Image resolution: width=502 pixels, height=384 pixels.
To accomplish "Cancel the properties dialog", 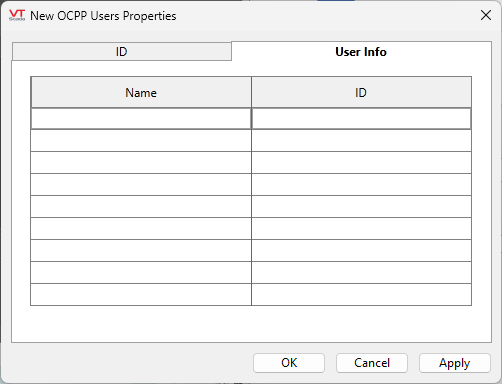I will pos(372,363).
